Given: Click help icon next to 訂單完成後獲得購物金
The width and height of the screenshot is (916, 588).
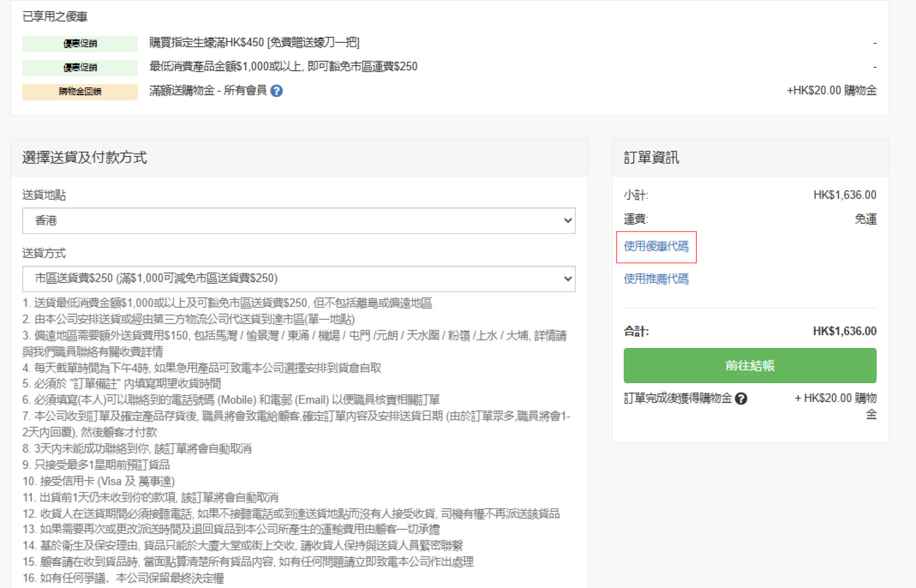Looking at the screenshot, I should [x=741, y=399].
